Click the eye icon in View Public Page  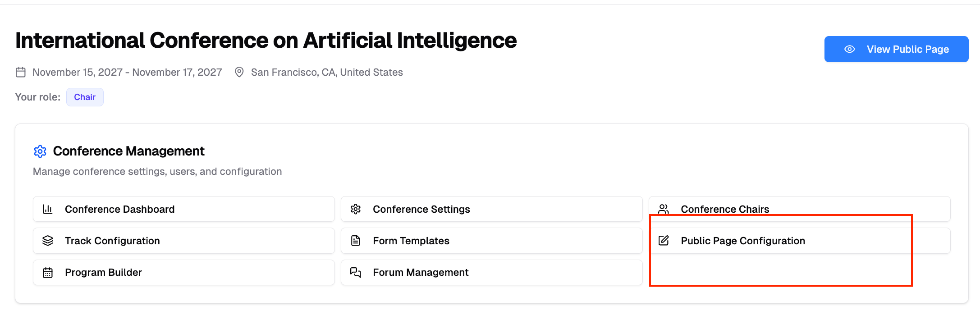pos(850,49)
